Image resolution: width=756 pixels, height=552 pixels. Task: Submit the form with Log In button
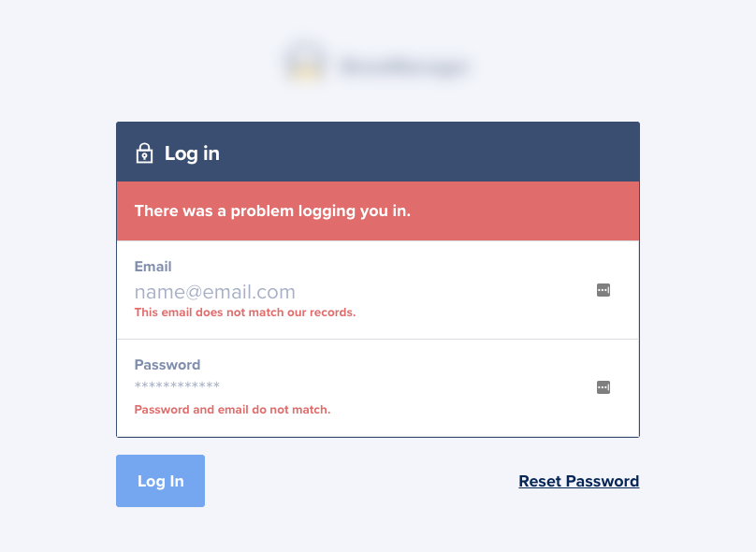pos(160,481)
